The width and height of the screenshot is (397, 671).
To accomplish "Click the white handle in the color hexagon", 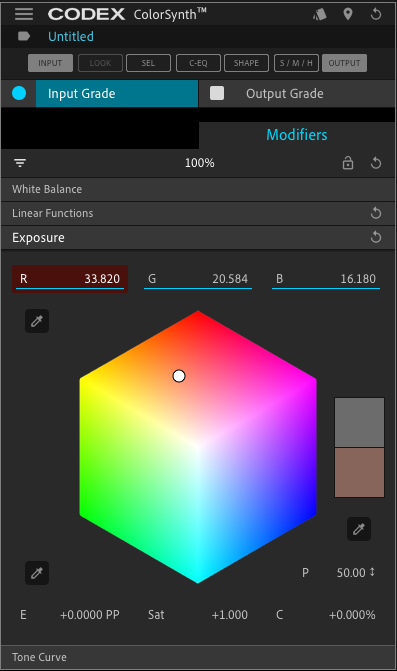I will click(179, 376).
